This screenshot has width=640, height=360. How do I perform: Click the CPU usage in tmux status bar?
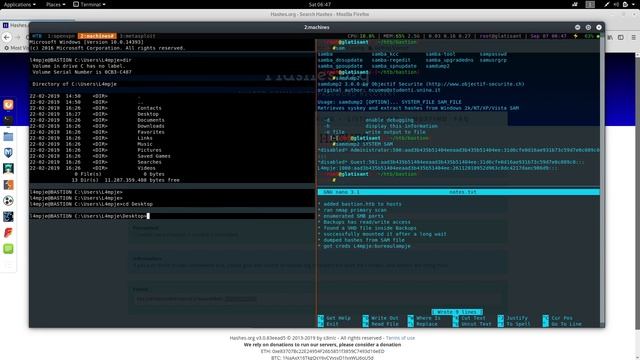(x=361, y=36)
